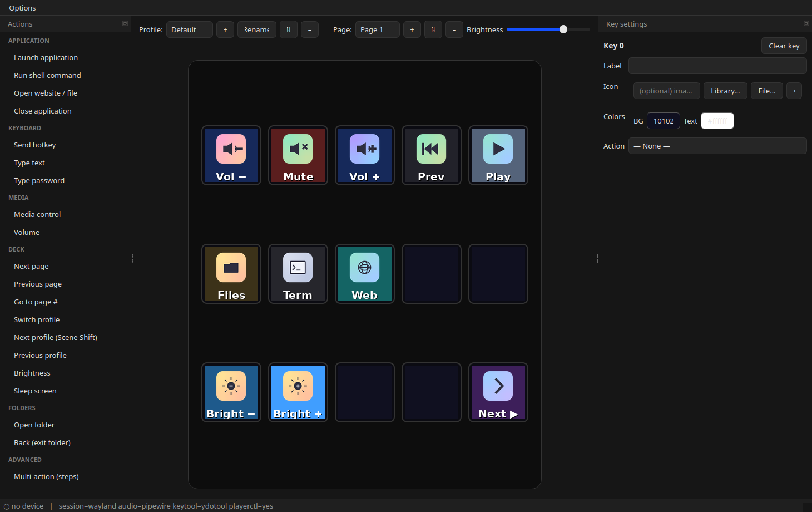
Task: Select Brightness action in Deck list
Action: [66, 373]
